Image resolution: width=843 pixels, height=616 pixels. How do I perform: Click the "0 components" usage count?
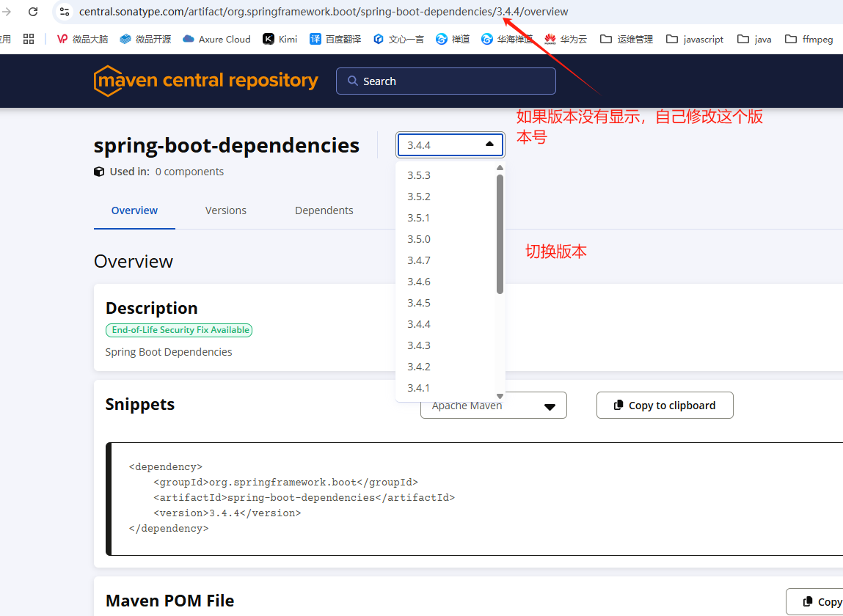point(189,172)
